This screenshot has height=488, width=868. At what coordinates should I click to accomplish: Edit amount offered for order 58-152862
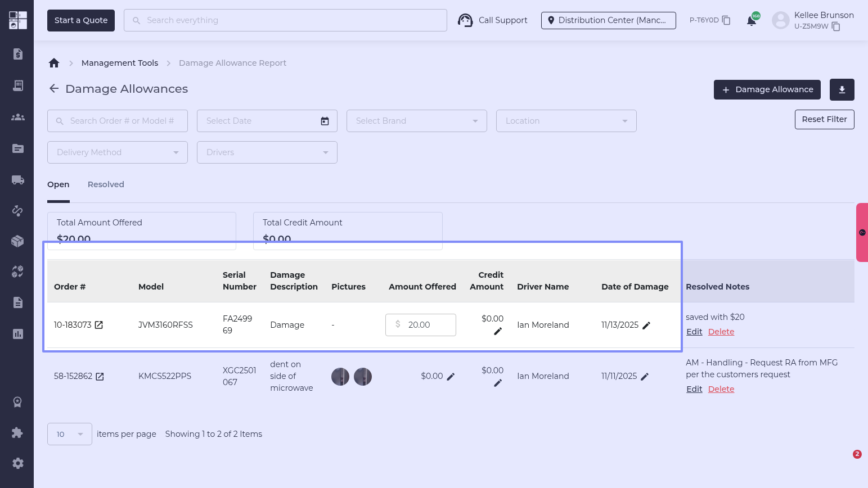coord(451,377)
